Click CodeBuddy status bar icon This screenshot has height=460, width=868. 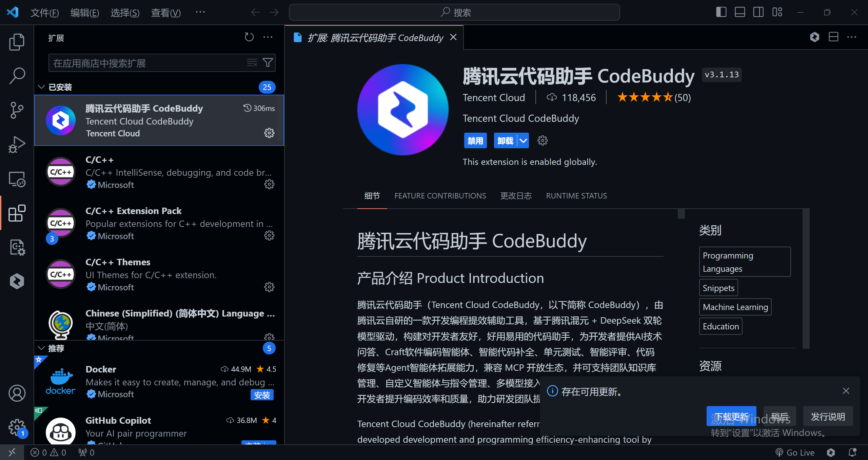click(x=831, y=452)
